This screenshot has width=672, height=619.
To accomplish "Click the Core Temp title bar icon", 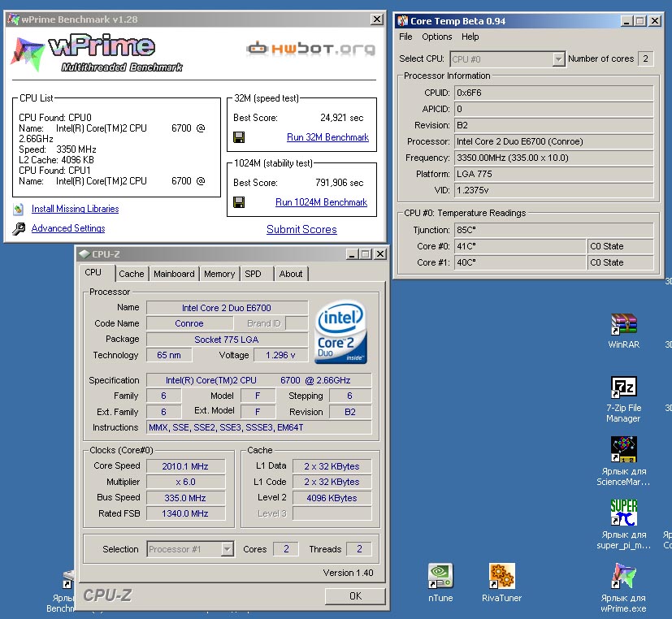I will click(x=402, y=20).
